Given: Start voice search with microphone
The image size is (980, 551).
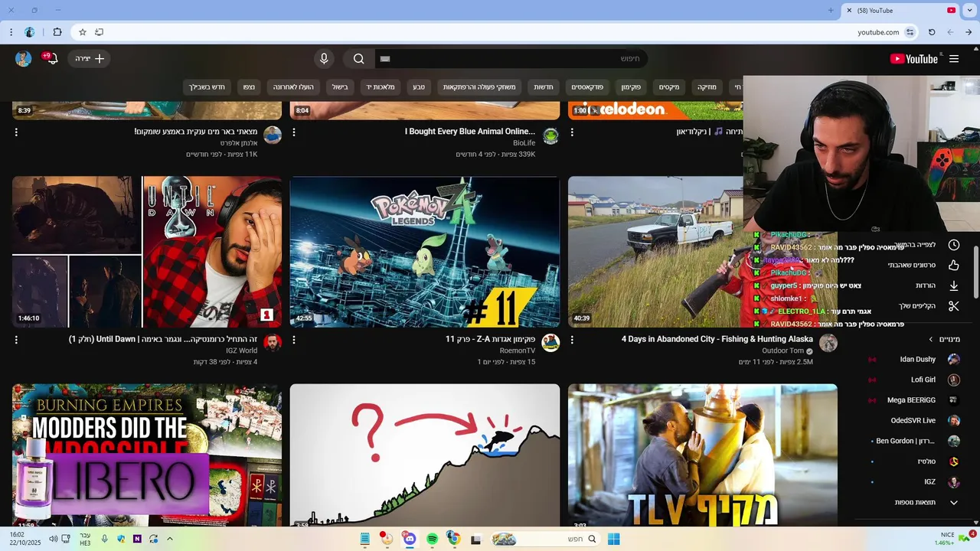Looking at the screenshot, I should pyautogui.click(x=324, y=59).
